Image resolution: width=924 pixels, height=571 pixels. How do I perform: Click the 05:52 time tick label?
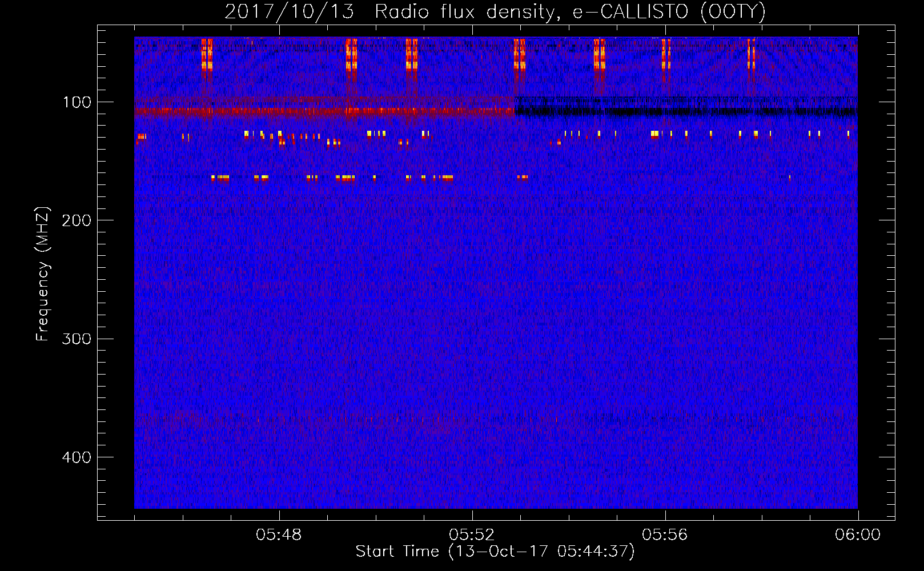tap(472, 535)
